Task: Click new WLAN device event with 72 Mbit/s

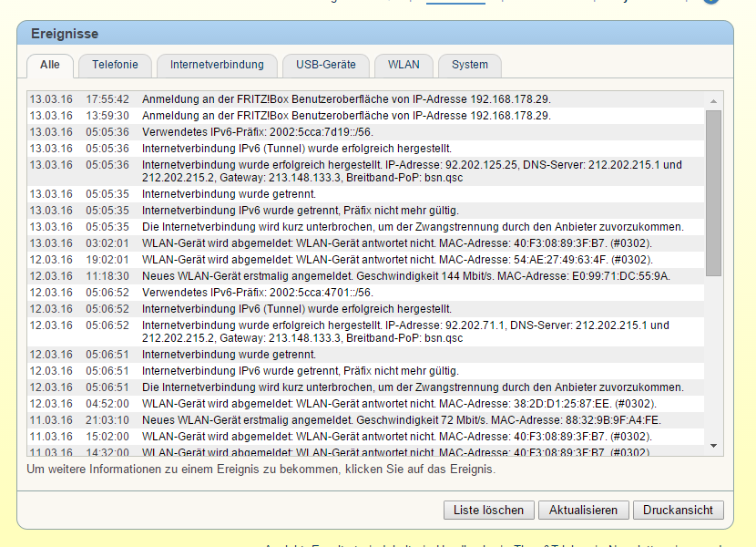Action: 401,420
